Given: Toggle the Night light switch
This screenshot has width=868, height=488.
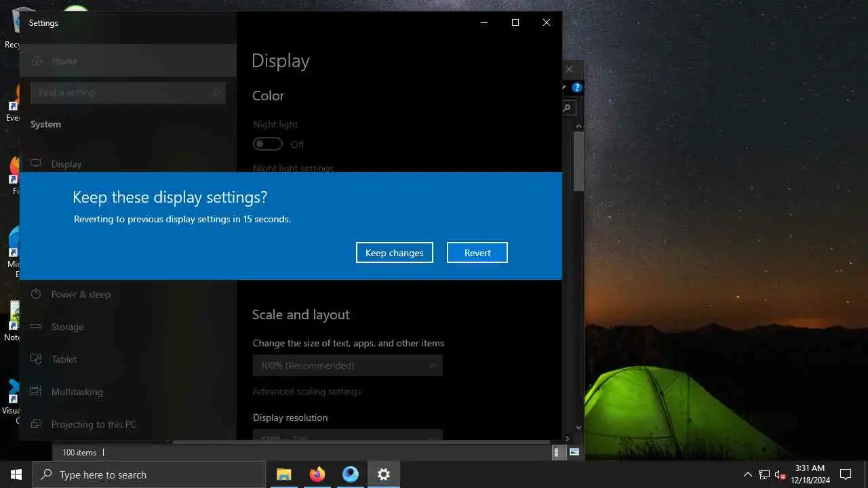Looking at the screenshot, I should [x=267, y=144].
